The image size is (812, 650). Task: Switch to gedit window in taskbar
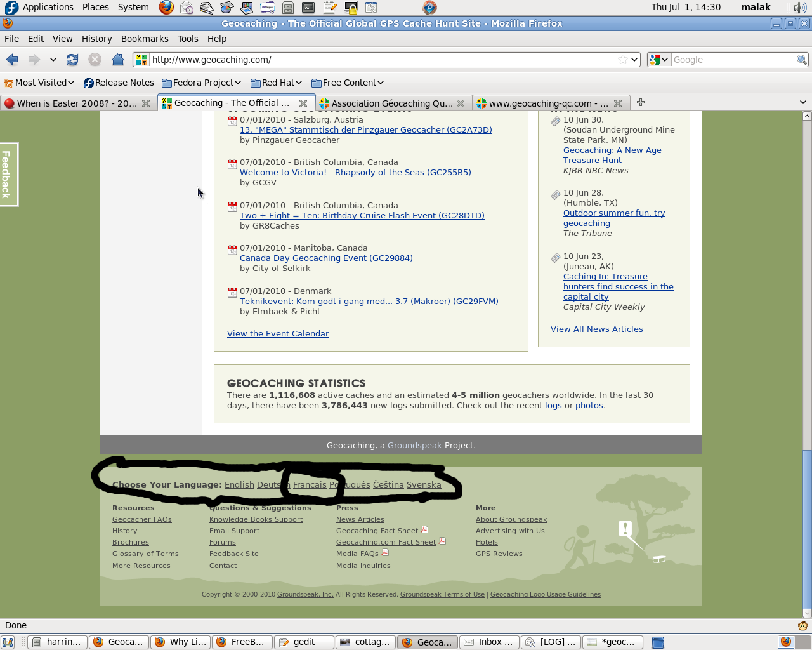(x=304, y=642)
